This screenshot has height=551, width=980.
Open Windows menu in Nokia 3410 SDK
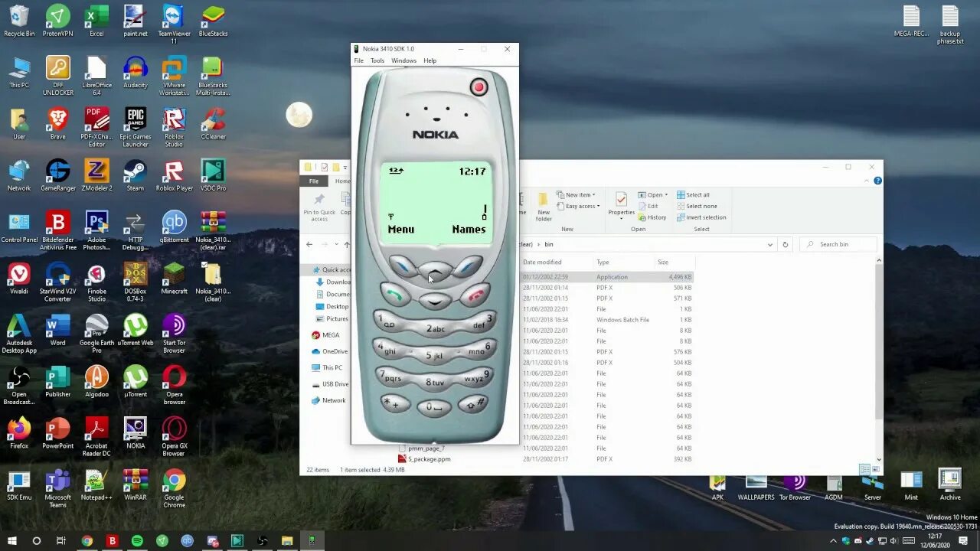pos(403,60)
